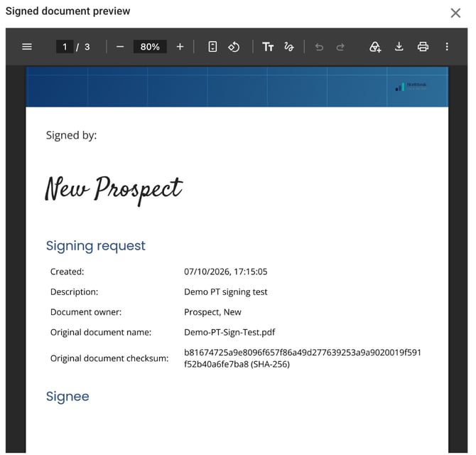The height and width of the screenshot is (455, 476).
Task: Click the 'Signed by:' label
Action: coord(71,135)
